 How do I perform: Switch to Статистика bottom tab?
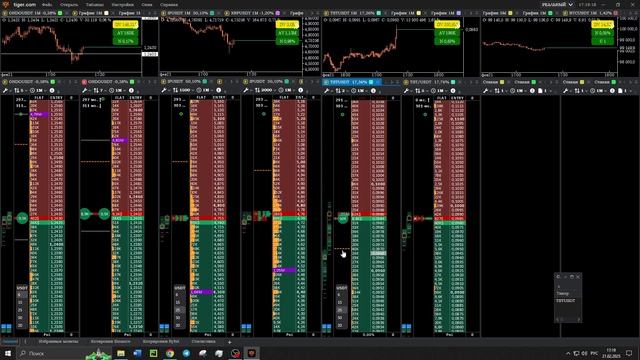[203, 342]
